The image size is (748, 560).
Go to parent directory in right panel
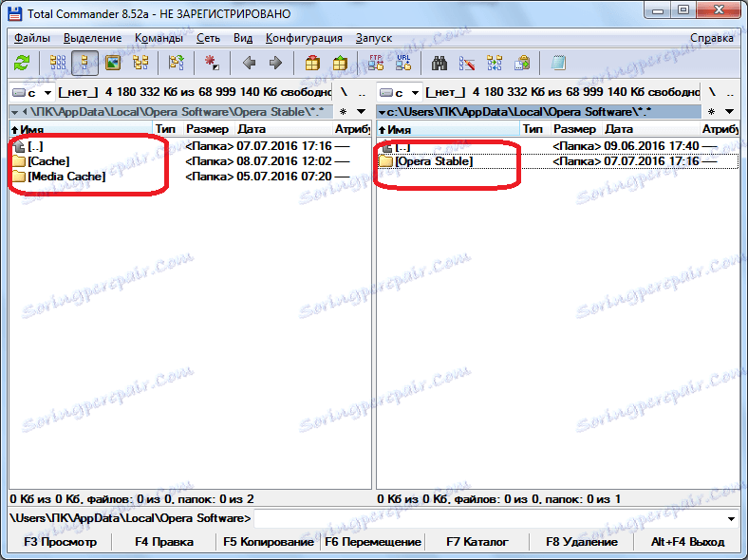730,92
